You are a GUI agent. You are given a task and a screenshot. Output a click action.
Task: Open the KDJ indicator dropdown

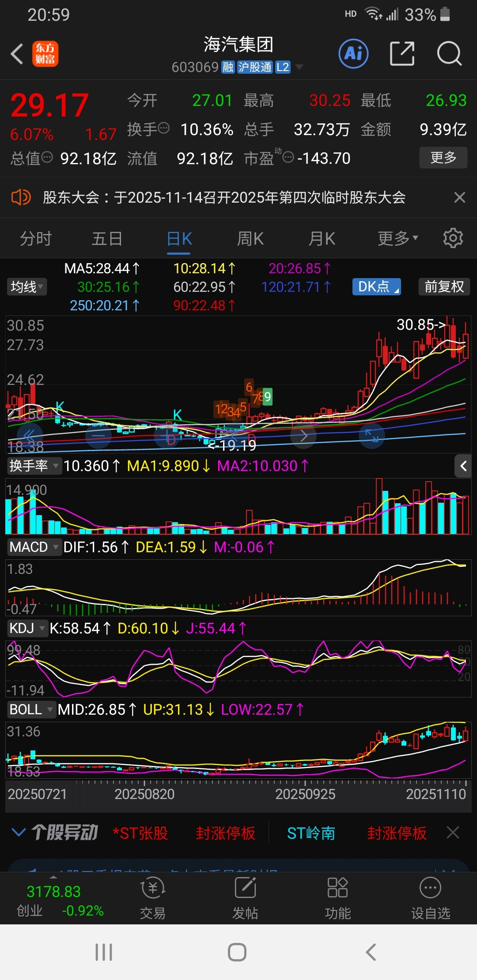27,628
